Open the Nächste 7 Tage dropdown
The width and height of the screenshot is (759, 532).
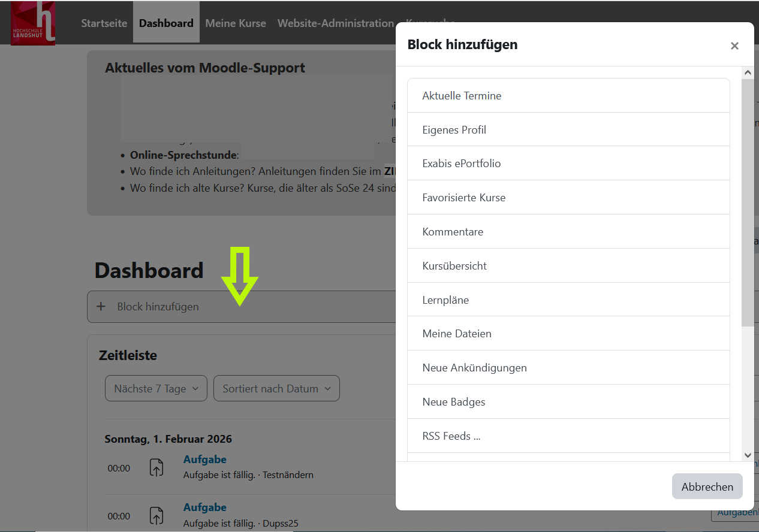point(156,389)
